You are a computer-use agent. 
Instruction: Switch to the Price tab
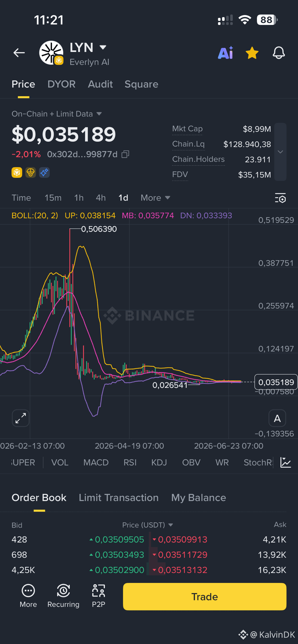point(23,84)
